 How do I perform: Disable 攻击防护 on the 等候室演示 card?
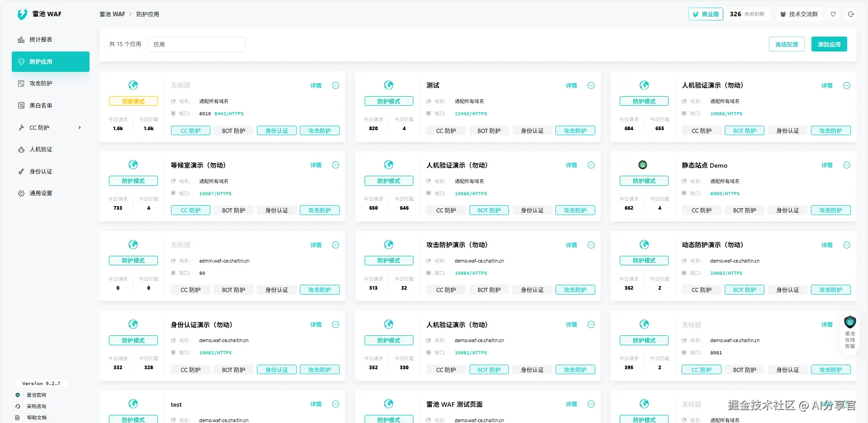coord(319,210)
